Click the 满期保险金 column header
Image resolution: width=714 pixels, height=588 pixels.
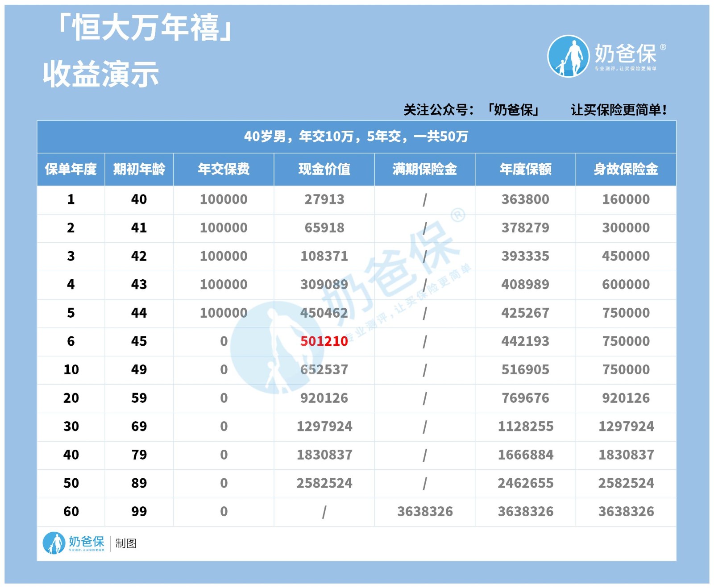pos(425,169)
